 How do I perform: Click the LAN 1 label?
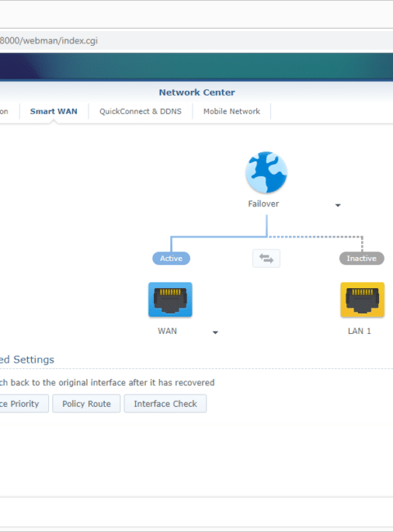[359, 331]
